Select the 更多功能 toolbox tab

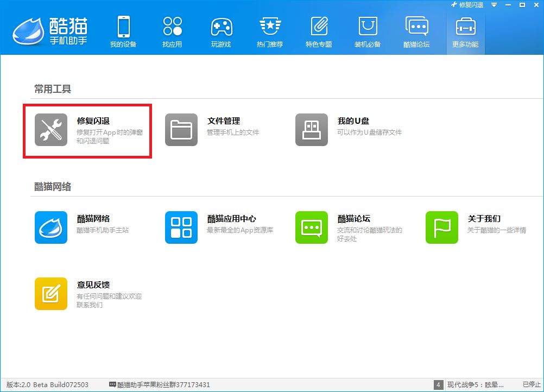point(465,32)
